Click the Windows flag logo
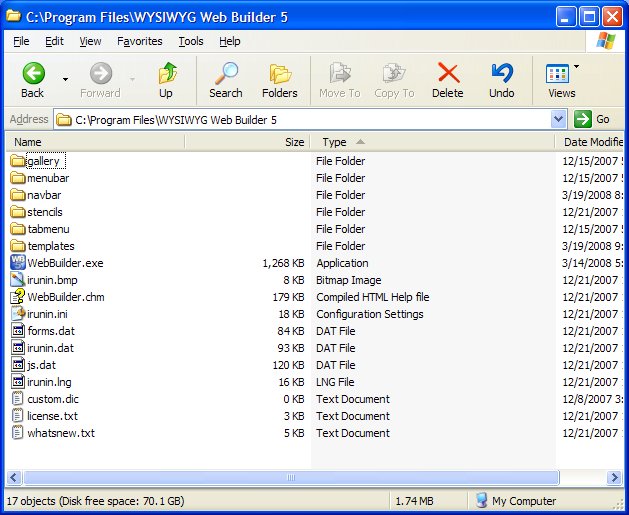 click(x=605, y=41)
